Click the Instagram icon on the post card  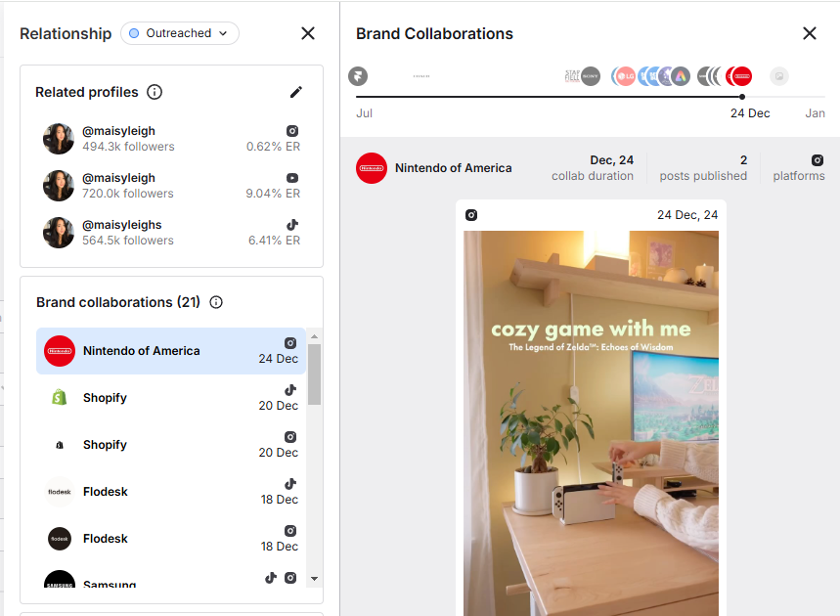tap(471, 215)
